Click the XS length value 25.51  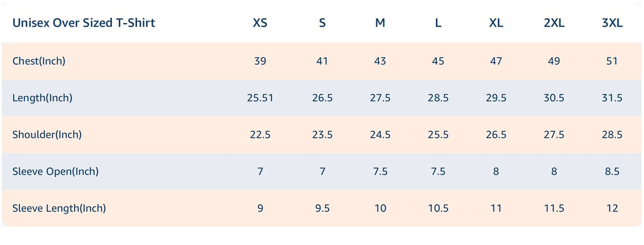(260, 98)
